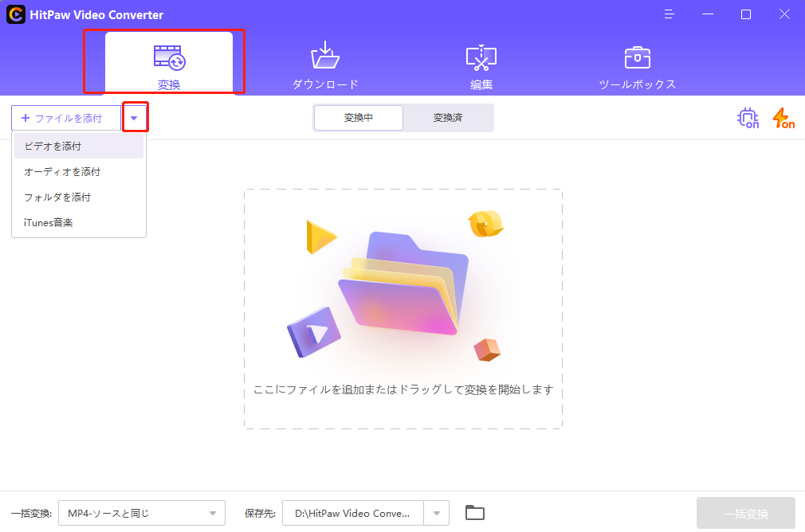Expand the save location dropdown arrow
Screen dimensions: 805x532
pos(437,513)
